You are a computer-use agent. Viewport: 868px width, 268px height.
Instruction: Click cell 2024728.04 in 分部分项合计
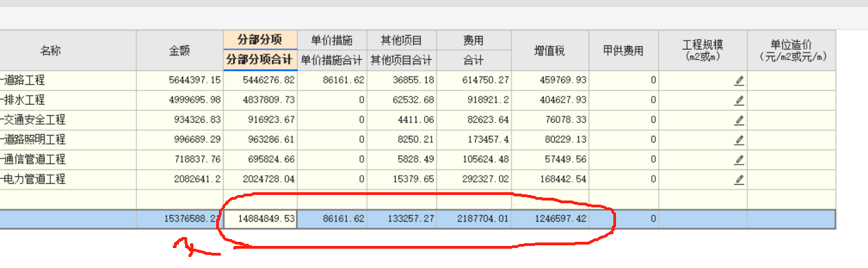pyautogui.click(x=260, y=180)
